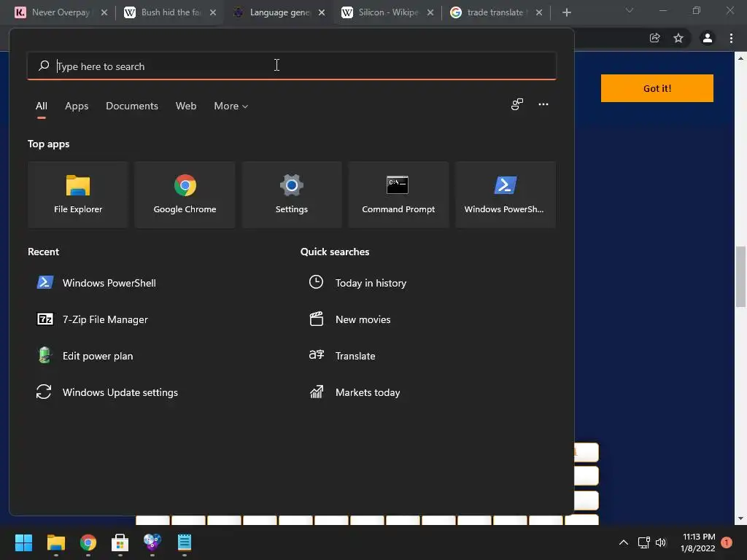Click the scrollbar up arrow in Chrome
The width and height of the screenshot is (747, 560).
(x=740, y=58)
